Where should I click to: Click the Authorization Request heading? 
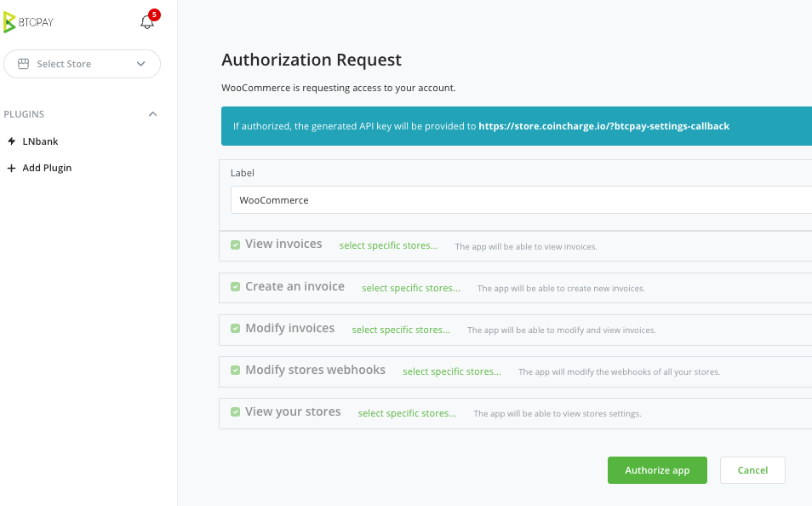coord(312,60)
